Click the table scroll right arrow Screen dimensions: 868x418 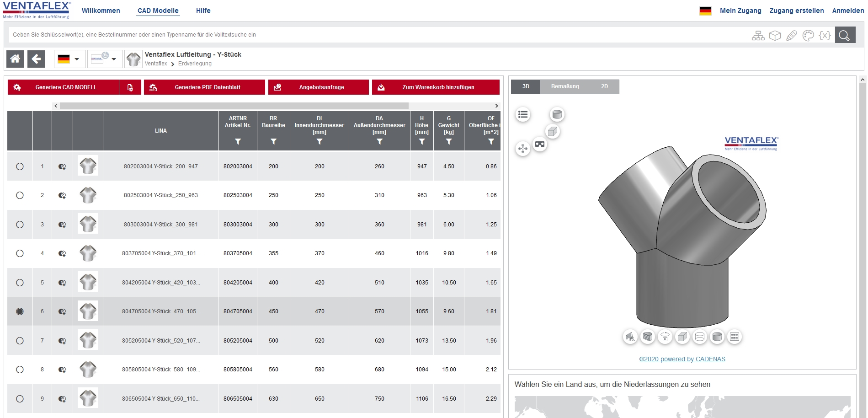tap(496, 106)
